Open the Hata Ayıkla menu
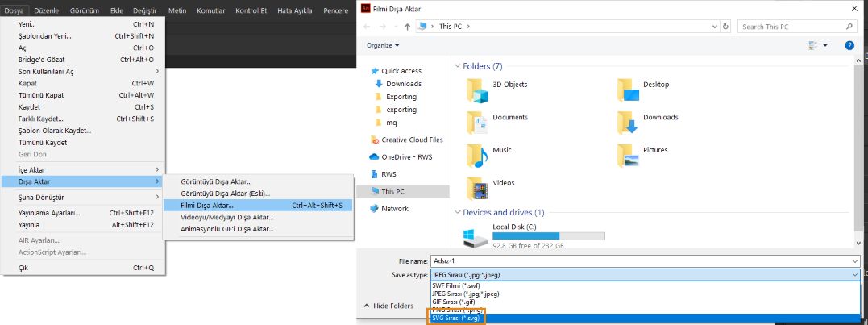This screenshot has width=868, height=325. pos(294,10)
